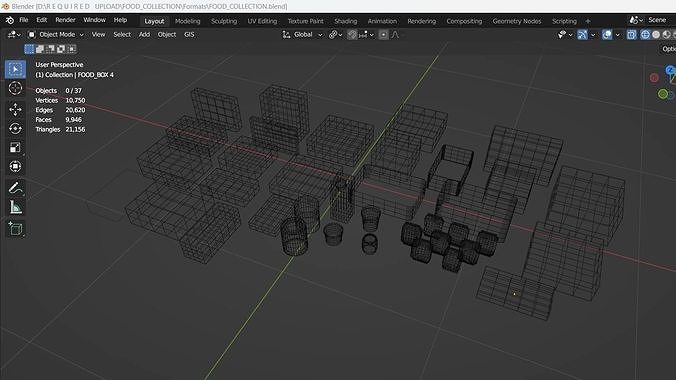Open the Render menu
The height and width of the screenshot is (380, 676).
click(65, 20)
